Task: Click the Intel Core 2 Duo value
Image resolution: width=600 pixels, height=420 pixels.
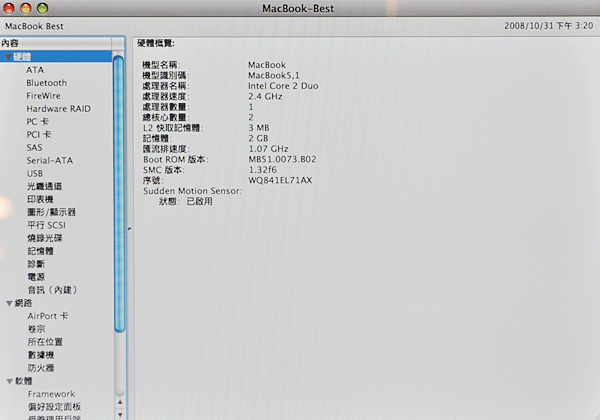Action: [283, 86]
